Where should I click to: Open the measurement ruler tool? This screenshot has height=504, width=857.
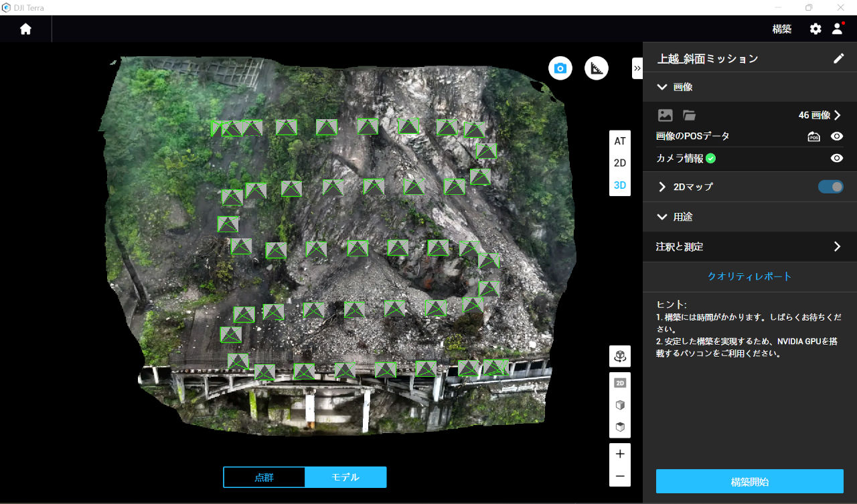pyautogui.click(x=596, y=68)
